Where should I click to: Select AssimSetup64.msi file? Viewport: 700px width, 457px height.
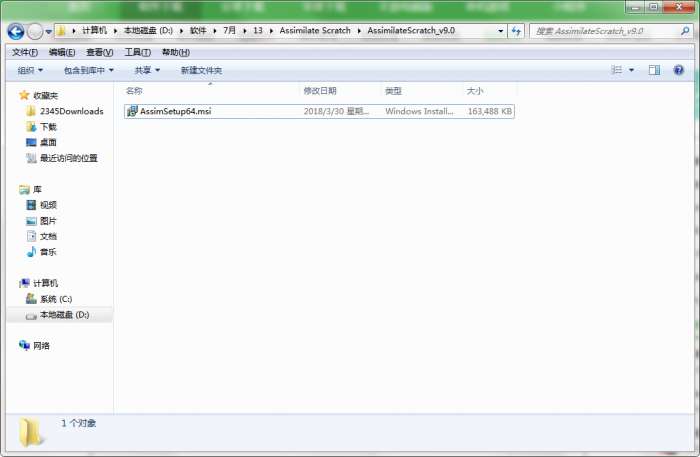coord(319,111)
